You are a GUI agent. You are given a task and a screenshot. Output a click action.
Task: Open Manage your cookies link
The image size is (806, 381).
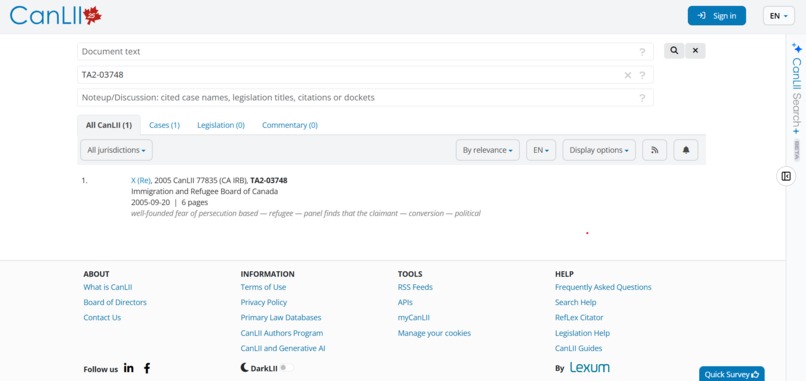click(x=434, y=333)
